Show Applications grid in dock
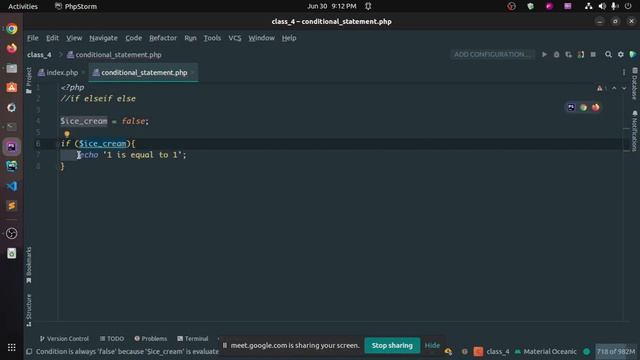The height and width of the screenshot is (360, 640). 11,347
